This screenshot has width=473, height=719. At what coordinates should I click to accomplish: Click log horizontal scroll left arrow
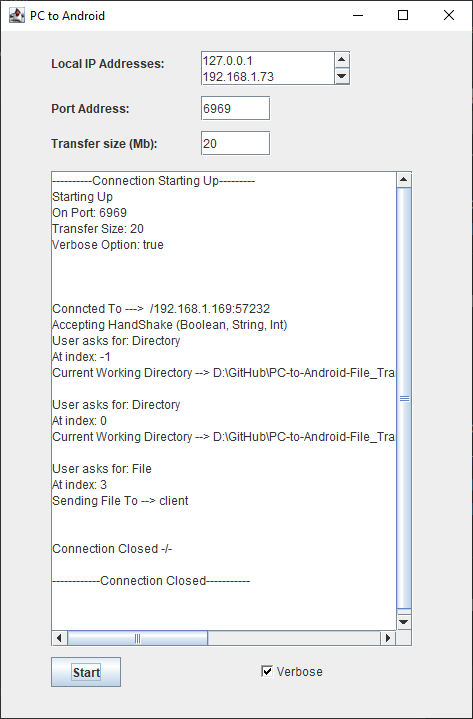point(59,637)
